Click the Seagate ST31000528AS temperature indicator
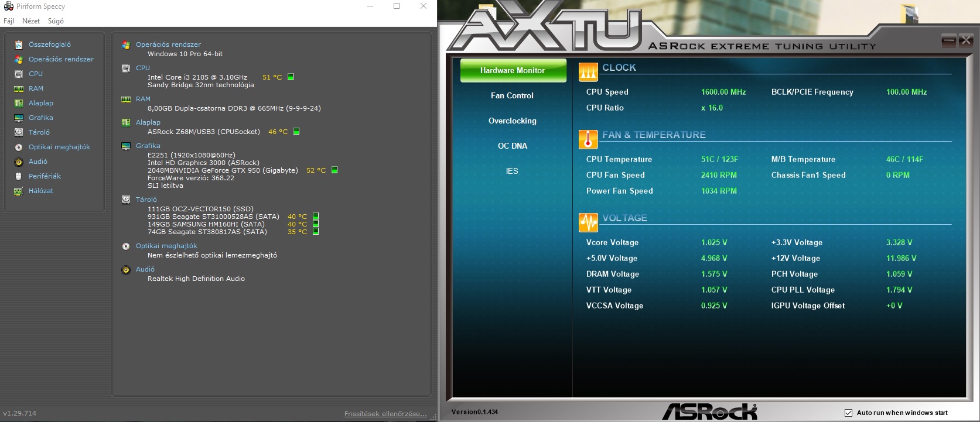The width and height of the screenshot is (980, 422). [x=316, y=216]
